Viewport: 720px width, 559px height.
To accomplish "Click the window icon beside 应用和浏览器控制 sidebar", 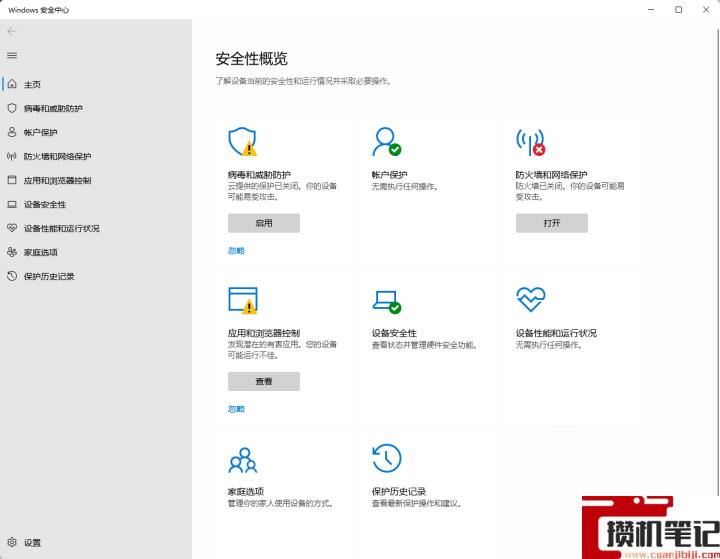I will pyautogui.click(x=12, y=180).
